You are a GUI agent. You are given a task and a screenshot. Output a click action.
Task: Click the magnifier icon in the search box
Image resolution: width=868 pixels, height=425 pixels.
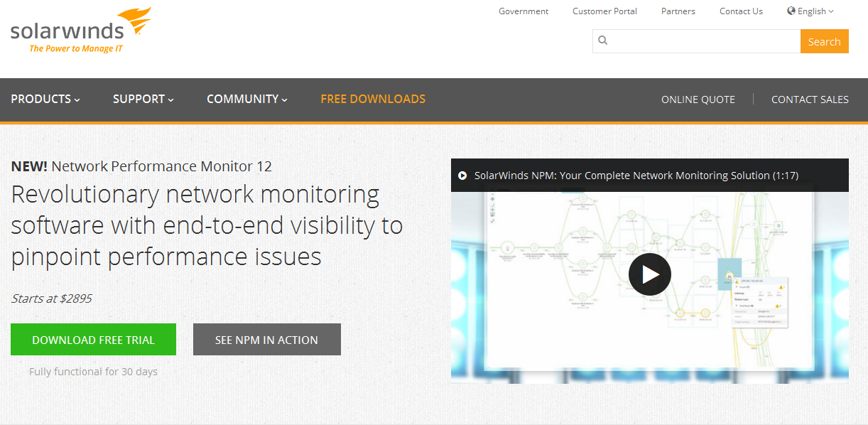603,41
